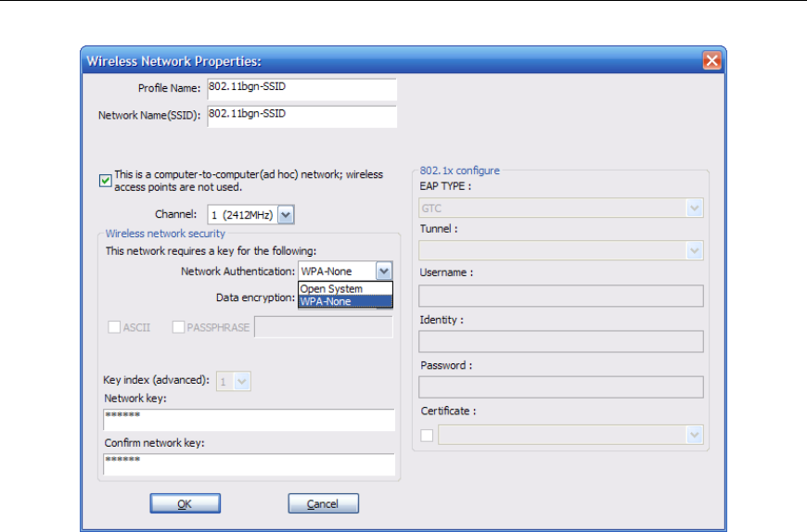The image size is (807, 532).
Task: Select Open System from authentication list
Action: [345, 288]
